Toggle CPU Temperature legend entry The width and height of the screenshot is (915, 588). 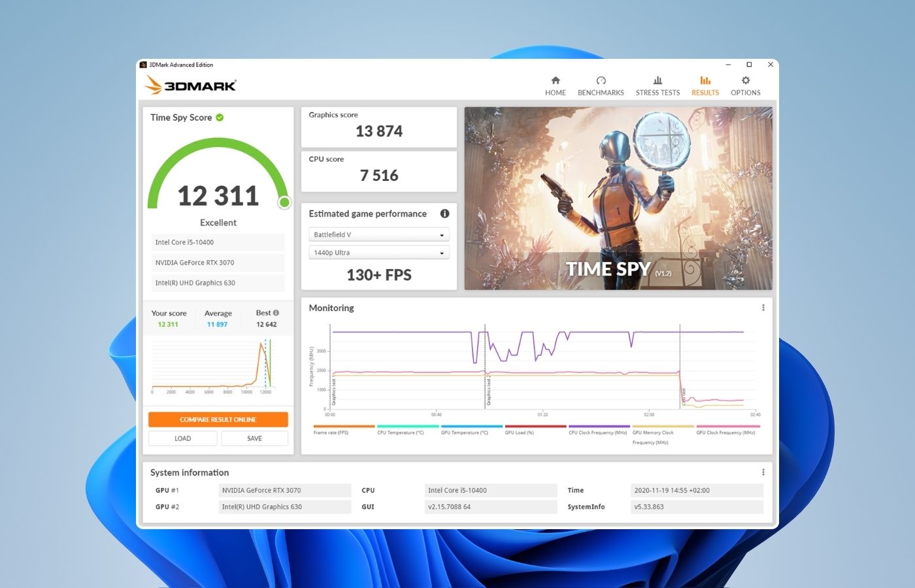tap(408, 430)
